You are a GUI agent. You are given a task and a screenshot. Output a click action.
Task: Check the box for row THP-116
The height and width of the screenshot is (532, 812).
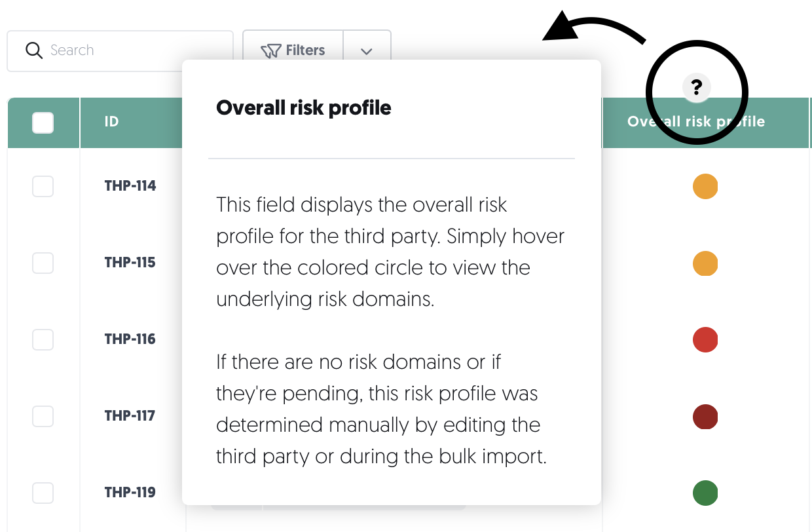pyautogui.click(x=43, y=340)
